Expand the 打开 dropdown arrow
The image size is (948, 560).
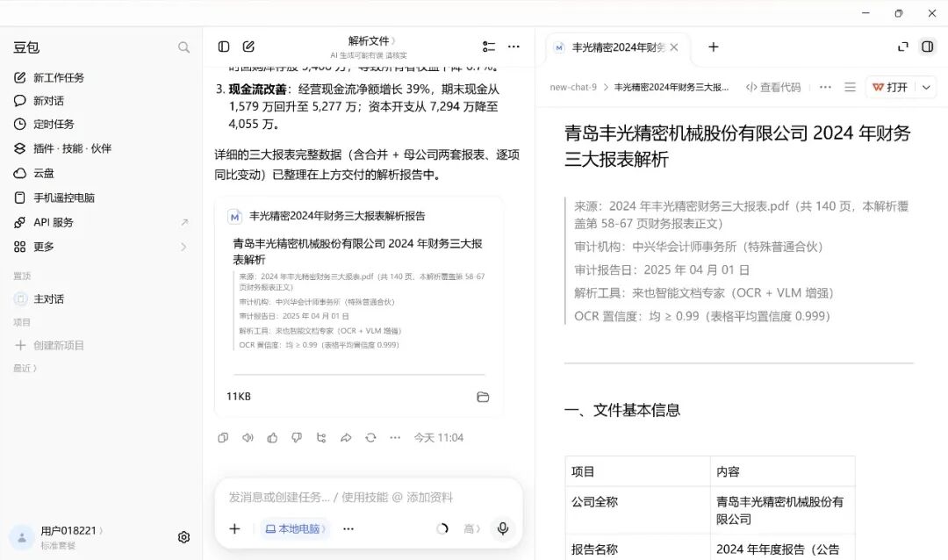(926, 87)
